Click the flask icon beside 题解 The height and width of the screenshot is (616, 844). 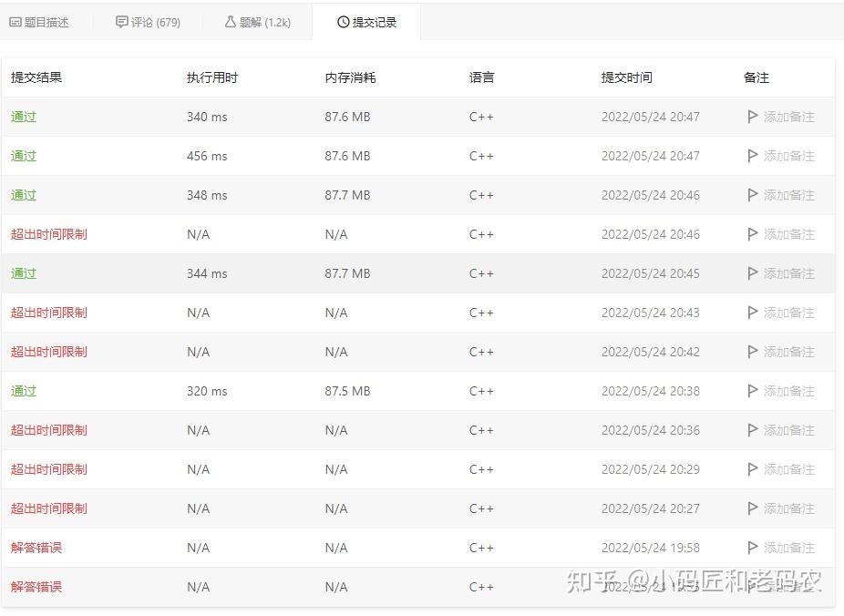[x=231, y=22]
